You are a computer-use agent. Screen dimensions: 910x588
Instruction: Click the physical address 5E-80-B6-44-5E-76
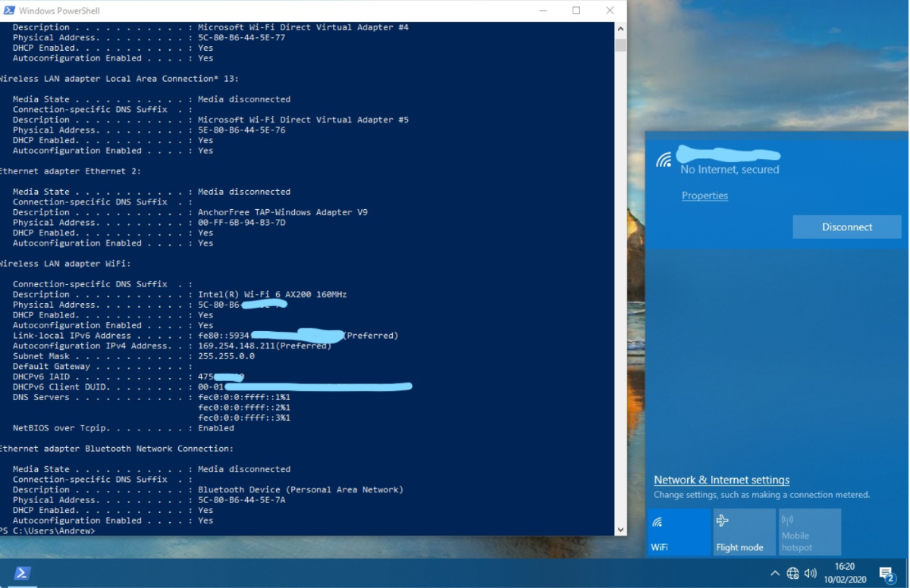[242, 130]
